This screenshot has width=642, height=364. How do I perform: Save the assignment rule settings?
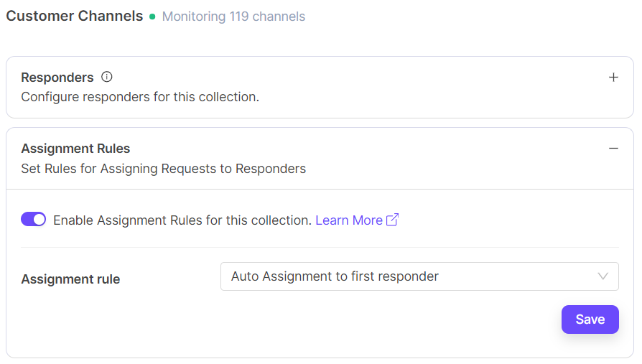(x=590, y=319)
